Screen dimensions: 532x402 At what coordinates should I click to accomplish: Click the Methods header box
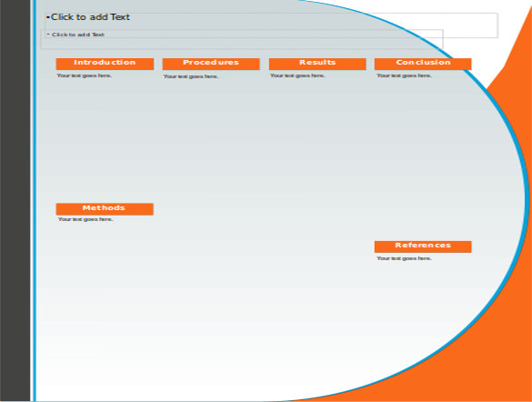[x=105, y=209]
